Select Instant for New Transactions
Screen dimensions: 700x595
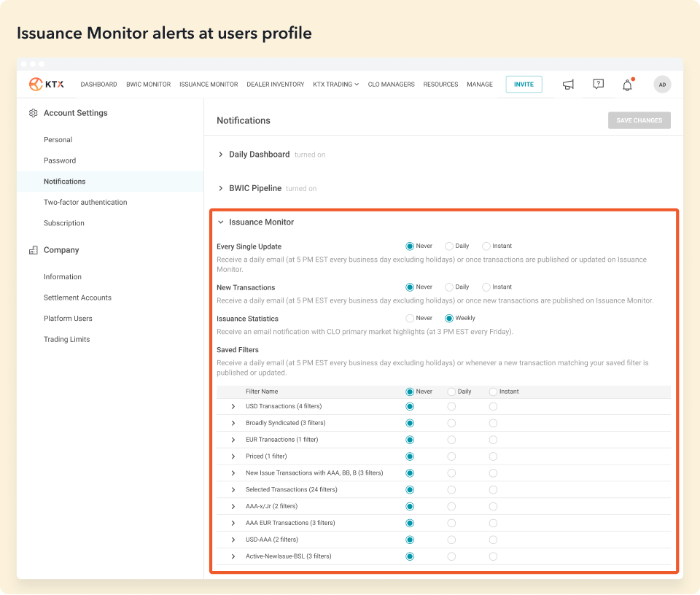pos(486,287)
